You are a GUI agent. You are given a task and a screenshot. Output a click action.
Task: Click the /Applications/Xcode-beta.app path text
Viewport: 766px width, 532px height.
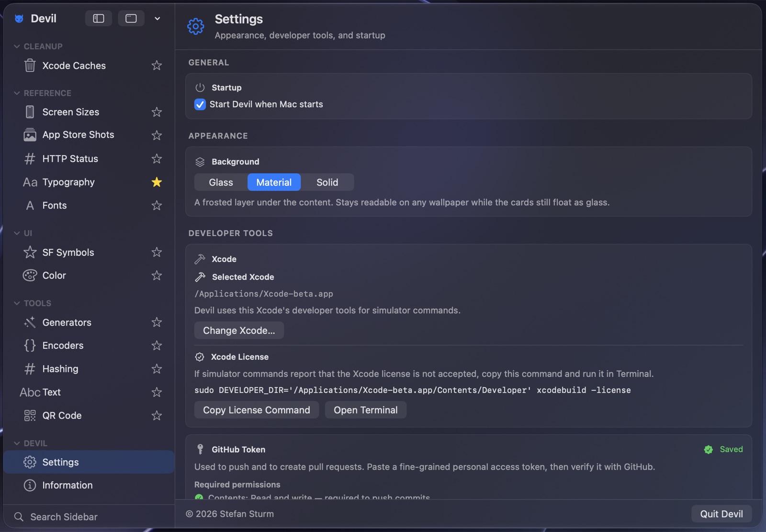tap(263, 294)
